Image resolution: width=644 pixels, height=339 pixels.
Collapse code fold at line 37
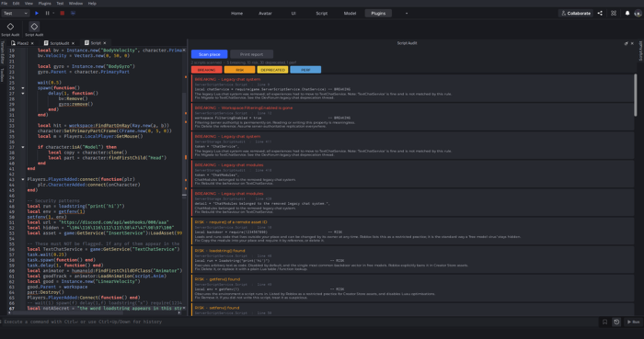coord(23,147)
